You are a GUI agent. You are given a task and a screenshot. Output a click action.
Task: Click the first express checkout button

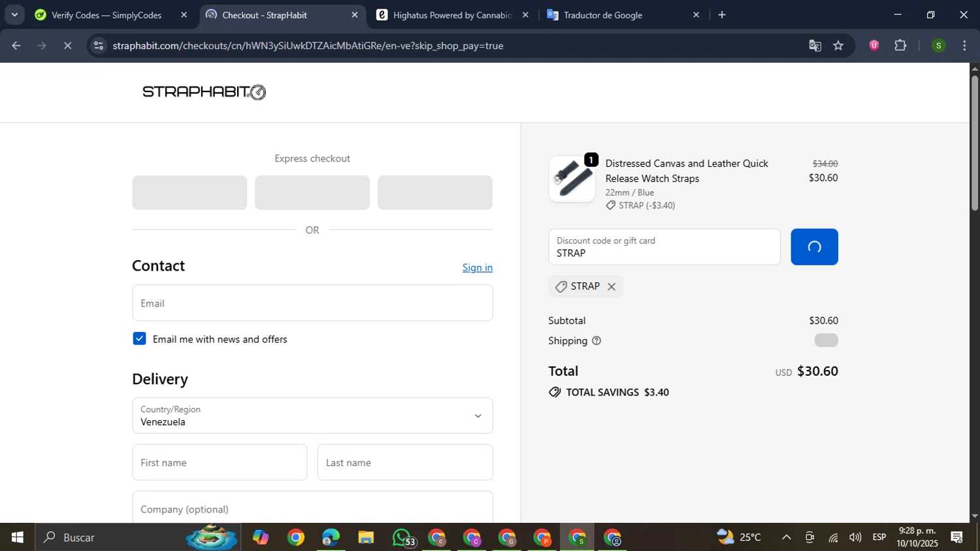189,193
